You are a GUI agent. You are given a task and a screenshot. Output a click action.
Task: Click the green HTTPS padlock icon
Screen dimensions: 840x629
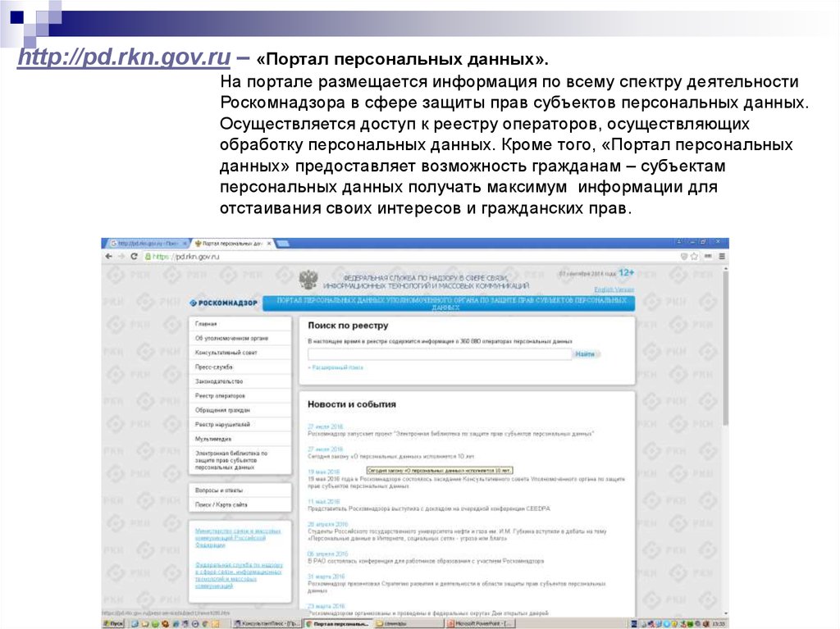(148, 257)
